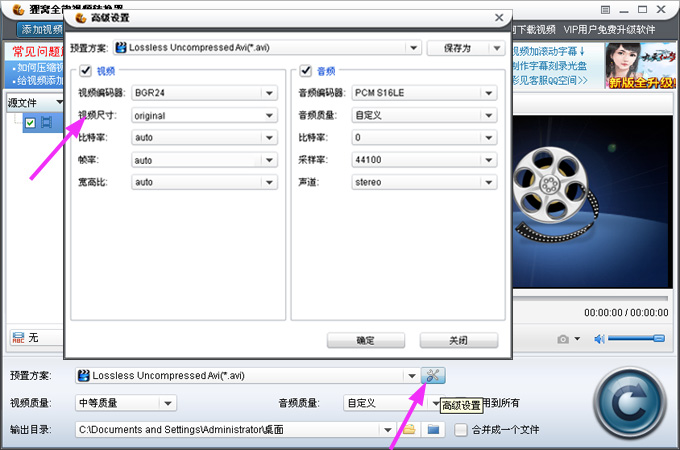This screenshot has width=680, height=450.
Task: Open 如何压缩视频 FAQ link
Action: (x=38, y=68)
